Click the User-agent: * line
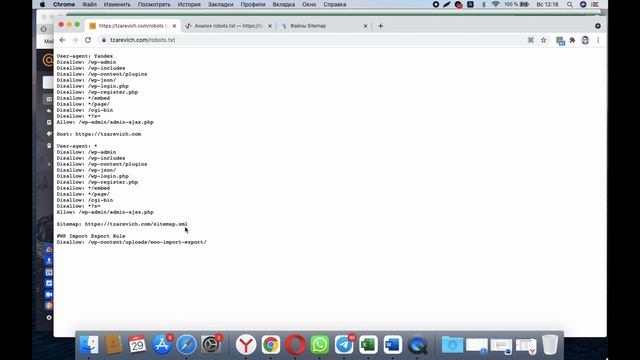640x360 pixels. pyautogui.click(x=77, y=146)
